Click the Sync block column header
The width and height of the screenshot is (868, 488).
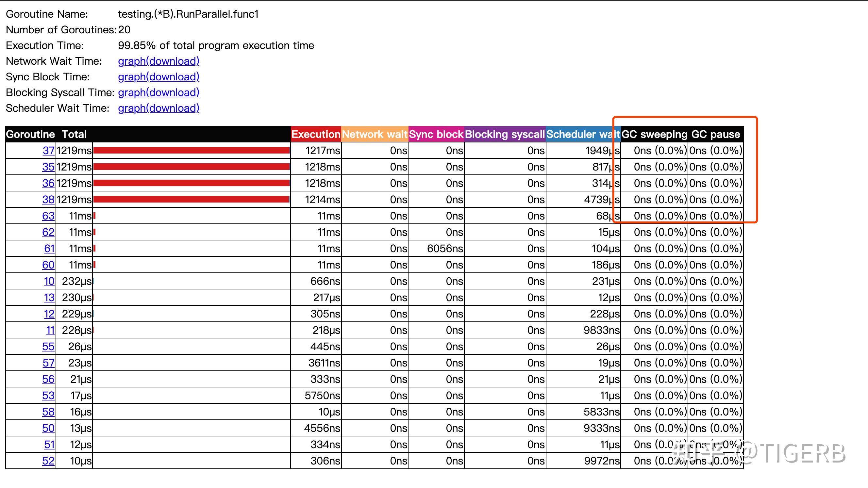[436, 134]
